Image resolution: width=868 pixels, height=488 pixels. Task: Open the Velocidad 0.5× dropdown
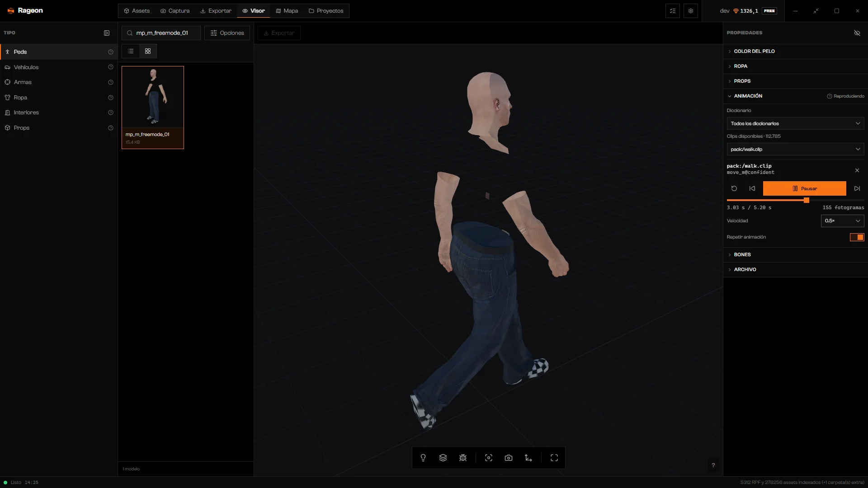842,221
